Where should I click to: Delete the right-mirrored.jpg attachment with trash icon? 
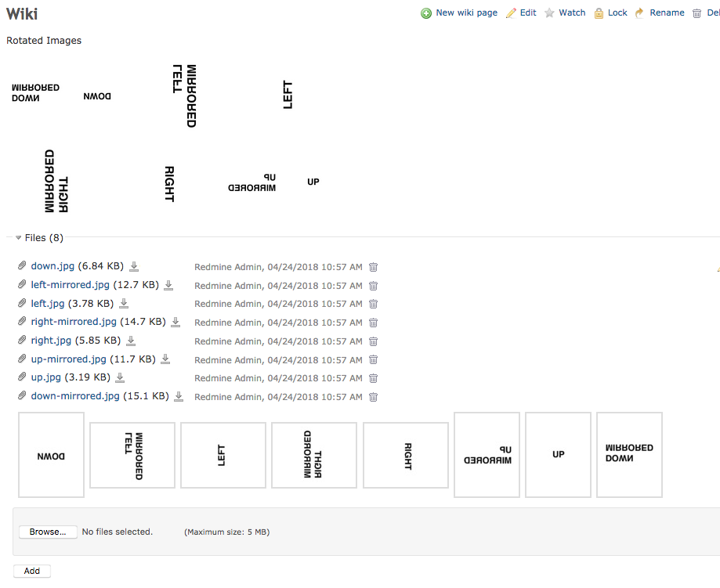[x=373, y=323]
